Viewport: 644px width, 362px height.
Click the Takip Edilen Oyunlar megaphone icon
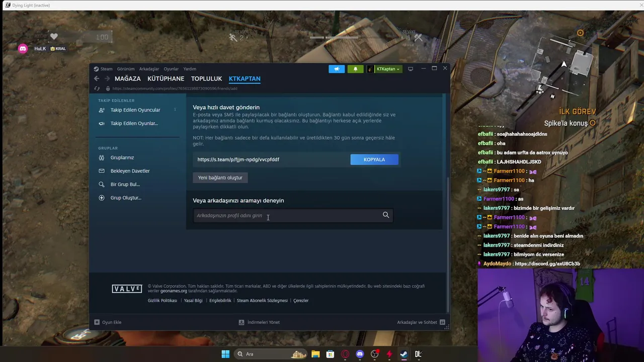pos(102,124)
